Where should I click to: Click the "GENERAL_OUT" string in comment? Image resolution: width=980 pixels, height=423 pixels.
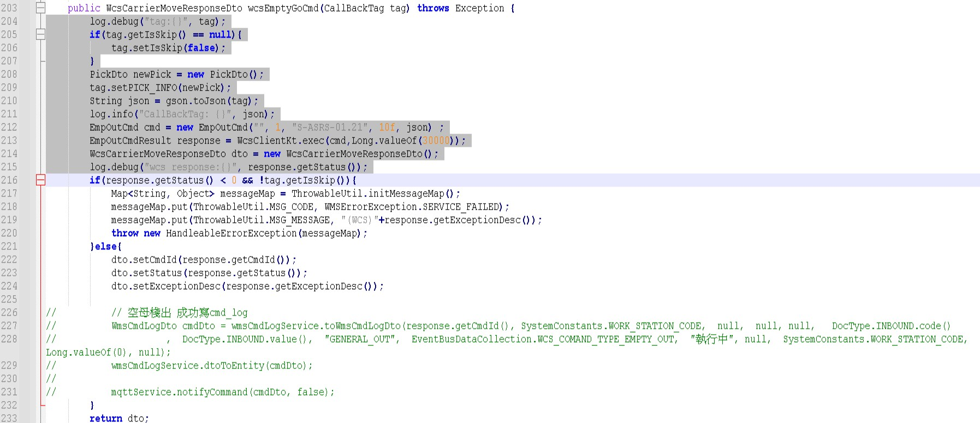[x=359, y=339]
